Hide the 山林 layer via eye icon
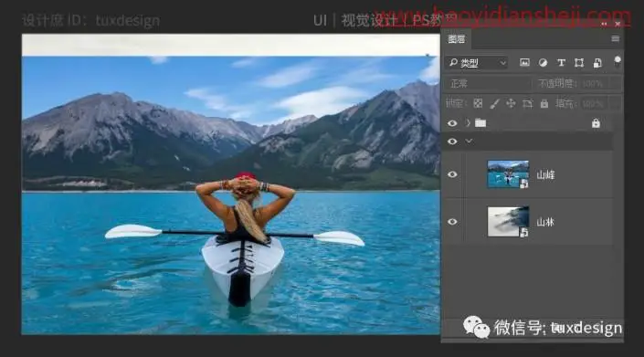 (452, 222)
